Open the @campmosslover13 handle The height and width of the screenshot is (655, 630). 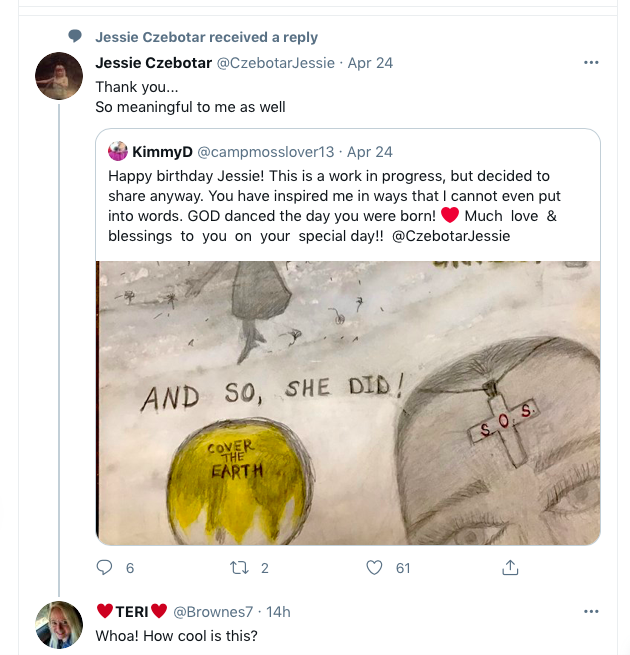click(x=265, y=152)
